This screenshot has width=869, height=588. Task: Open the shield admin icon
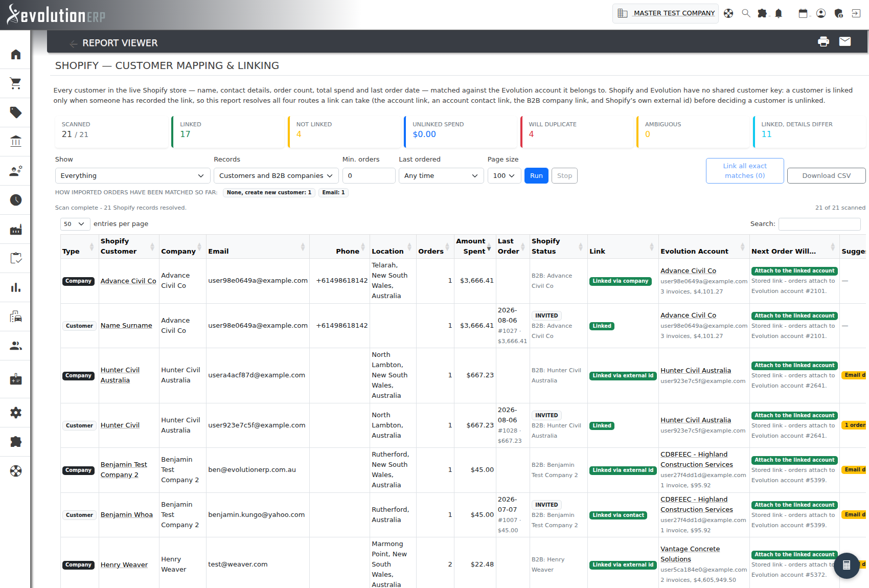click(838, 13)
